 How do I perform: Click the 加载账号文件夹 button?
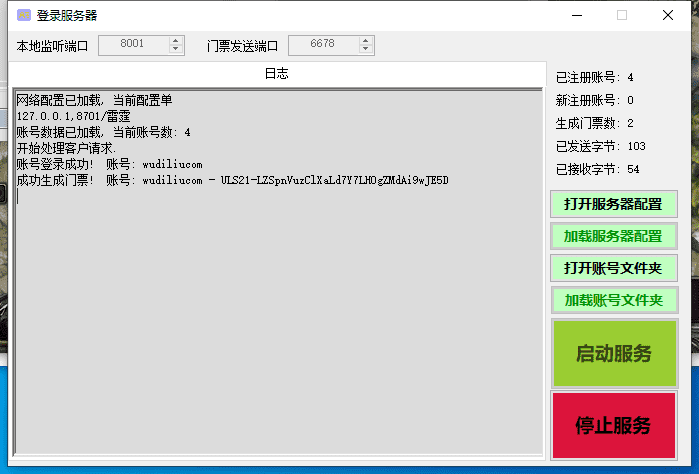[614, 300]
